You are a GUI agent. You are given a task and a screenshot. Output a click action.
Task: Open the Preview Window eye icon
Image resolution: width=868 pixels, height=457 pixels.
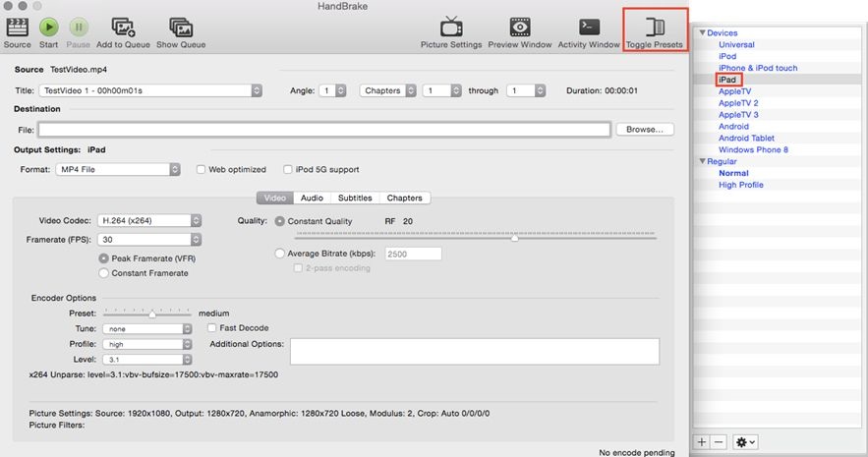(x=520, y=27)
